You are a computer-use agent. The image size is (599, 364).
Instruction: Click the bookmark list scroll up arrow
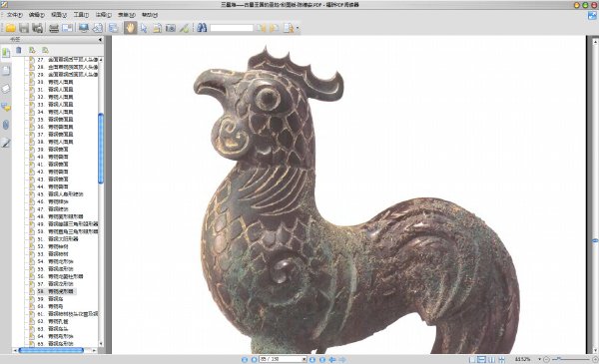click(x=101, y=60)
